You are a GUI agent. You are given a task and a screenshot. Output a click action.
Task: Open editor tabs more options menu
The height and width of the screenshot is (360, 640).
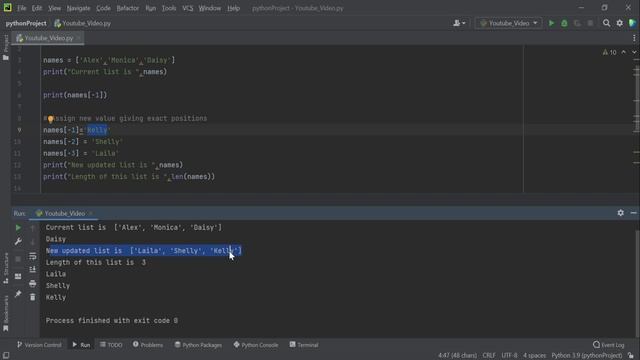coord(634,38)
